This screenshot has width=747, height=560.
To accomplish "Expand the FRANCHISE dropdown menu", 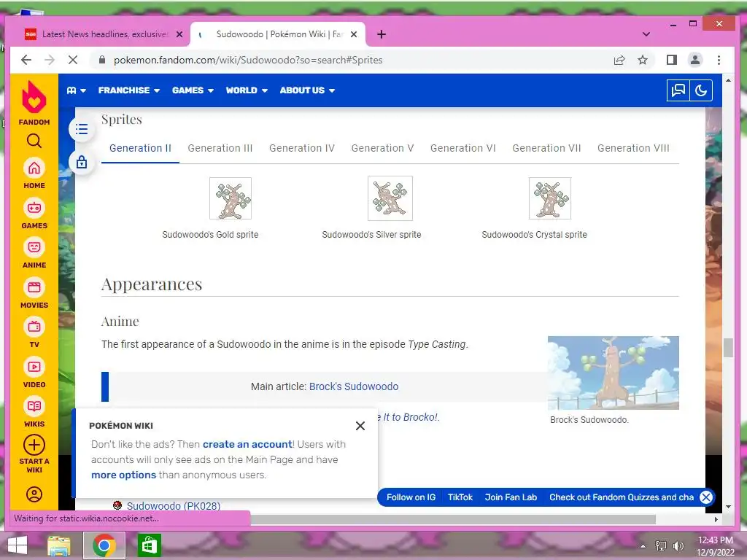I will [128, 90].
